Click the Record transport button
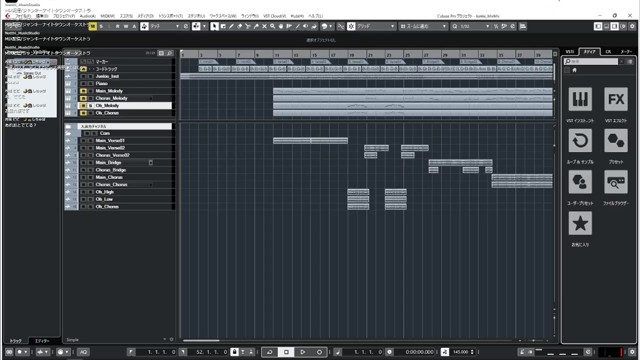This screenshot has height=360, width=640. click(319, 352)
